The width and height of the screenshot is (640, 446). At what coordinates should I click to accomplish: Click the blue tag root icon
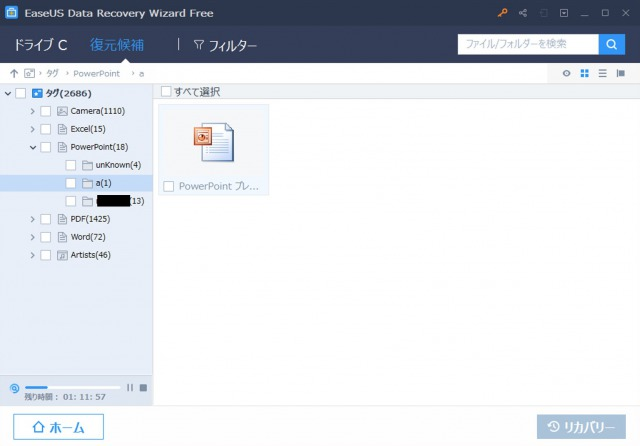37,93
